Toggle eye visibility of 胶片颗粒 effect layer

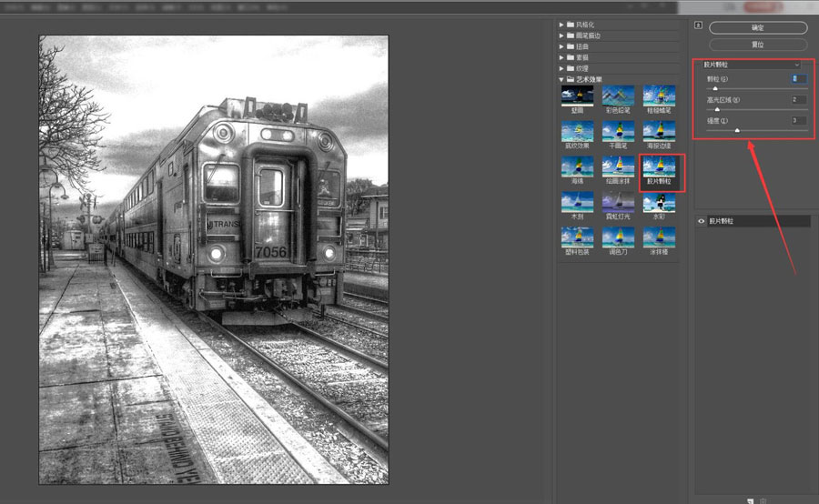[x=702, y=221]
